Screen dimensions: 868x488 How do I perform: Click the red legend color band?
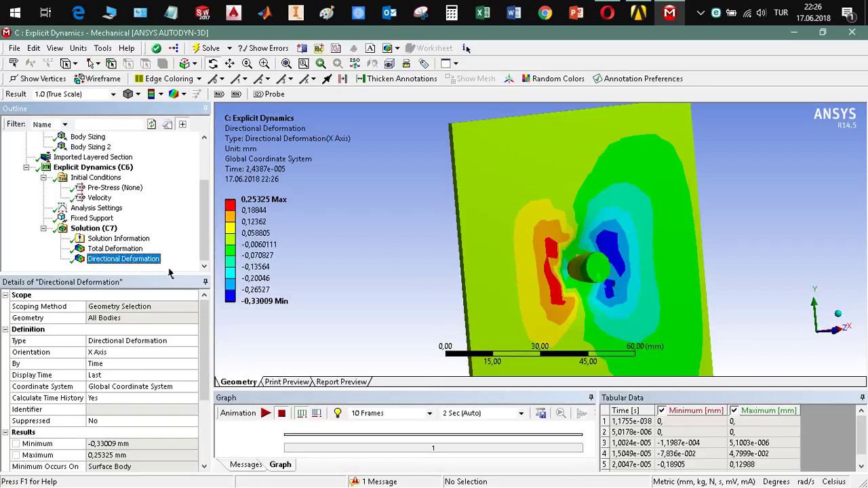point(231,205)
